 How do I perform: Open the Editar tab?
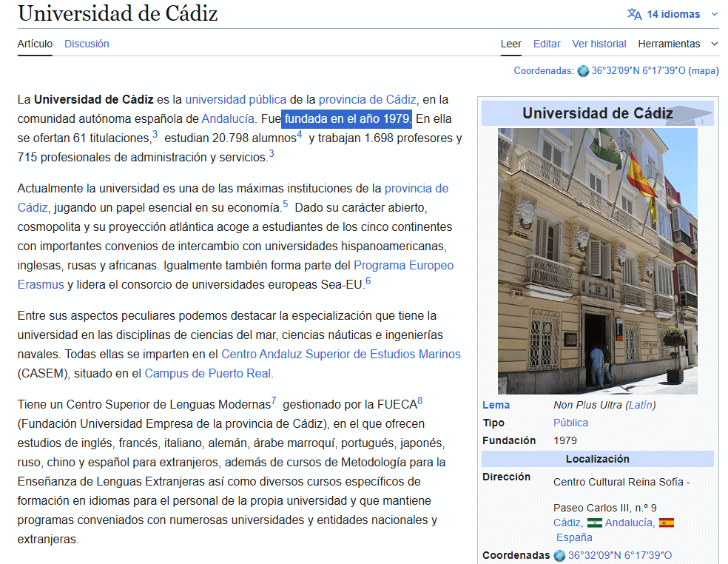tap(547, 44)
